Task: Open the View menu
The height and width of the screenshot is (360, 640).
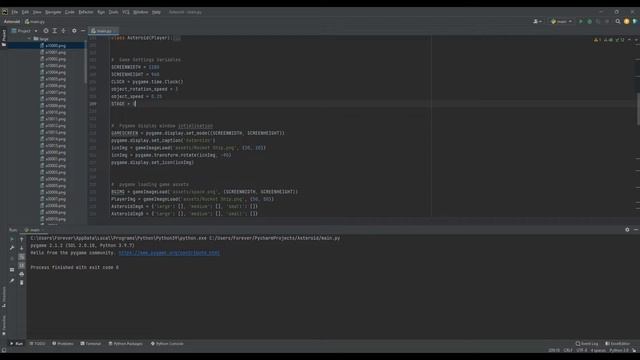Action: (37, 12)
